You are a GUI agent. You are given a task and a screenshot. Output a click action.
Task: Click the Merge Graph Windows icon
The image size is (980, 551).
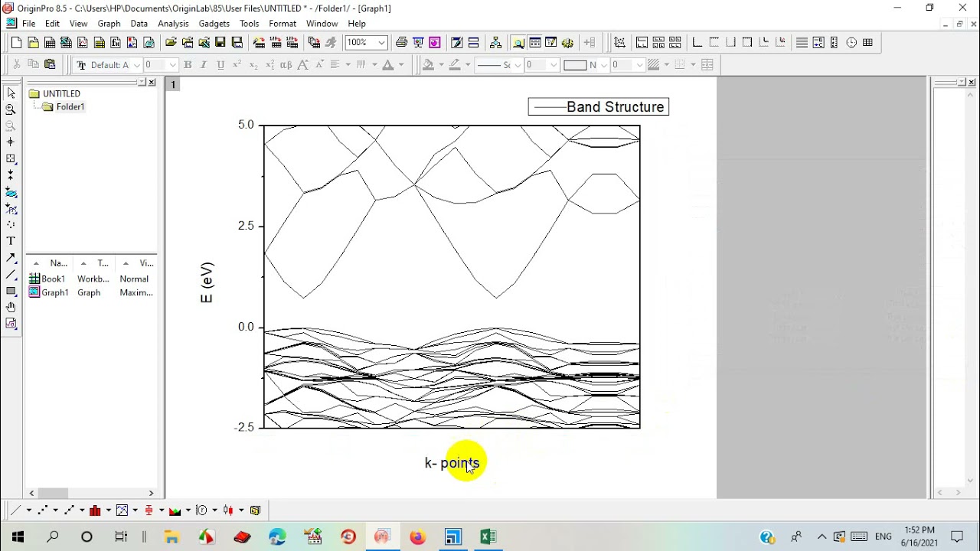pos(675,43)
